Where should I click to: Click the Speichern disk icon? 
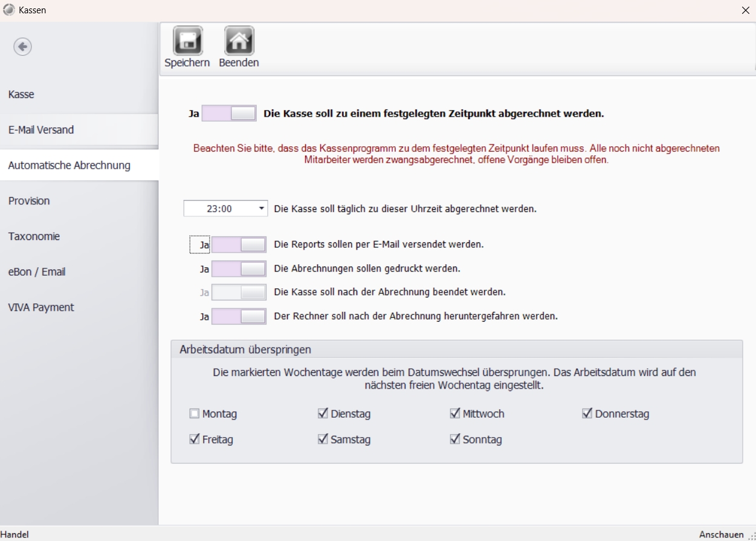(187, 40)
